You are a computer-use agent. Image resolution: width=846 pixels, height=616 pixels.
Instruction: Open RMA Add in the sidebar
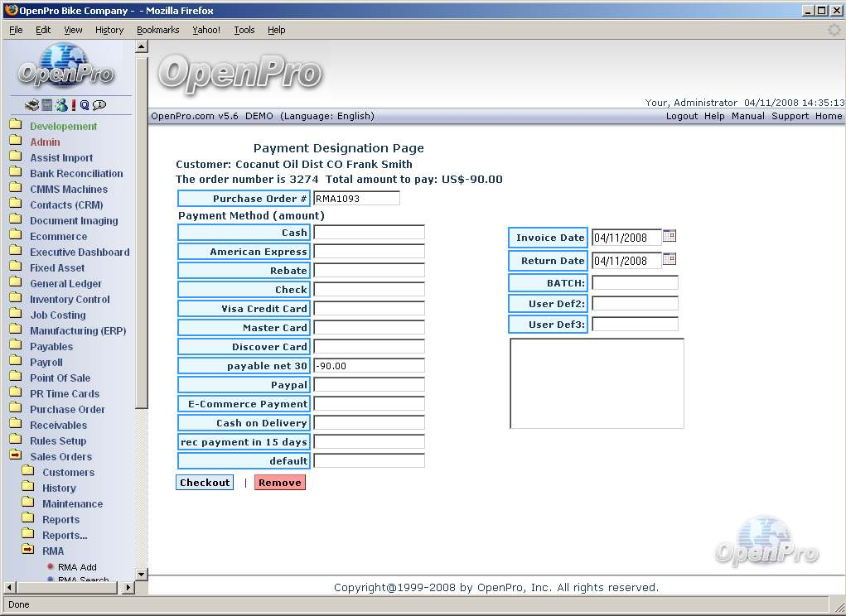coord(77,567)
